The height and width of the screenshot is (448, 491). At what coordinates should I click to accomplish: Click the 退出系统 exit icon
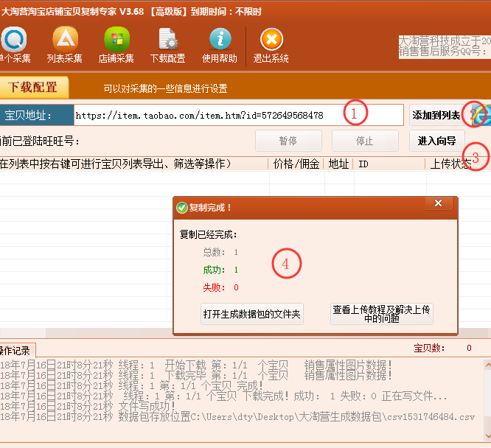point(271,45)
